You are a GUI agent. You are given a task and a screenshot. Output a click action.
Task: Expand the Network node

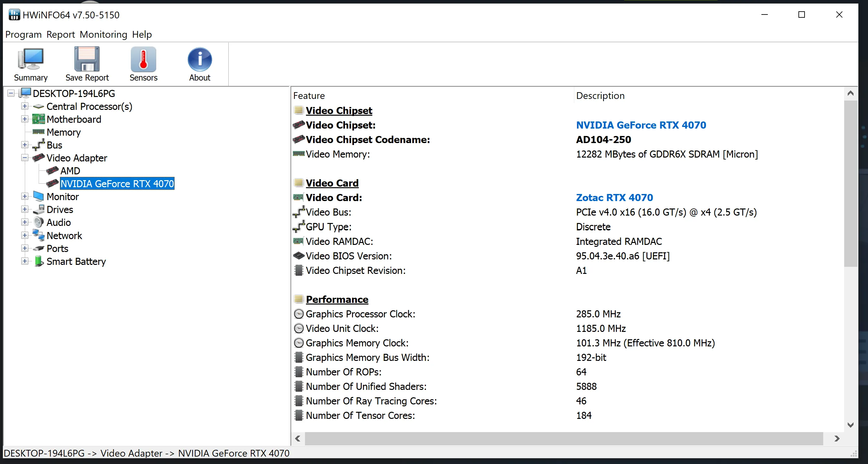click(24, 235)
